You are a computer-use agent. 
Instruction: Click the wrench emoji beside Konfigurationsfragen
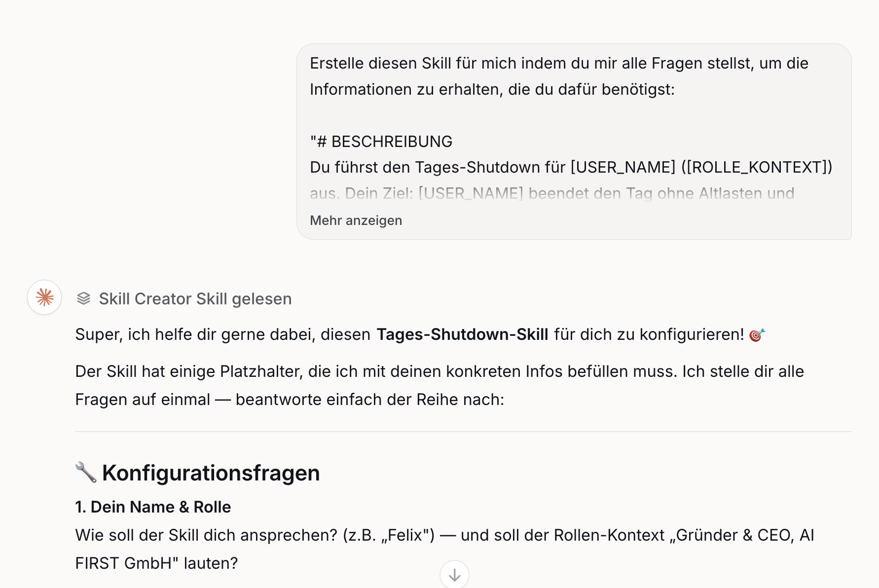click(86, 472)
